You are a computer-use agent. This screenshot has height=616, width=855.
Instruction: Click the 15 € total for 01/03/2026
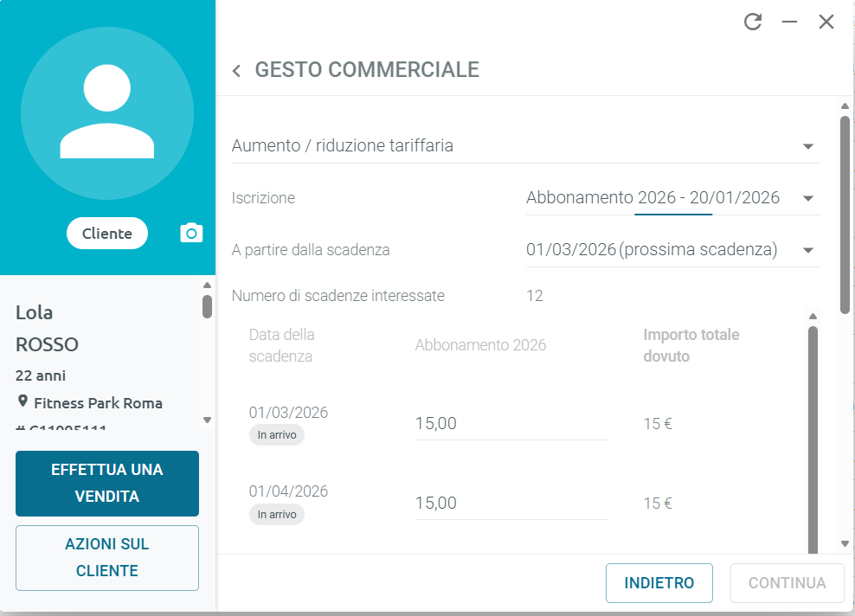(658, 424)
